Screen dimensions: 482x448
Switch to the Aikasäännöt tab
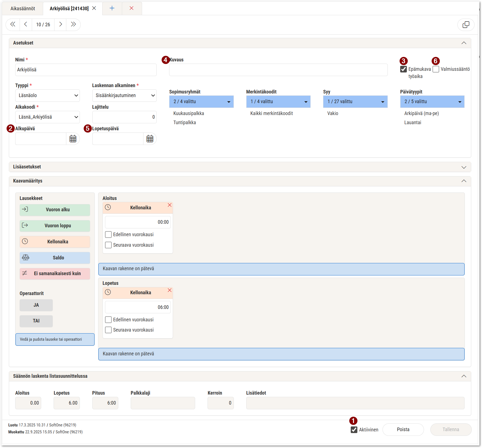point(23,9)
